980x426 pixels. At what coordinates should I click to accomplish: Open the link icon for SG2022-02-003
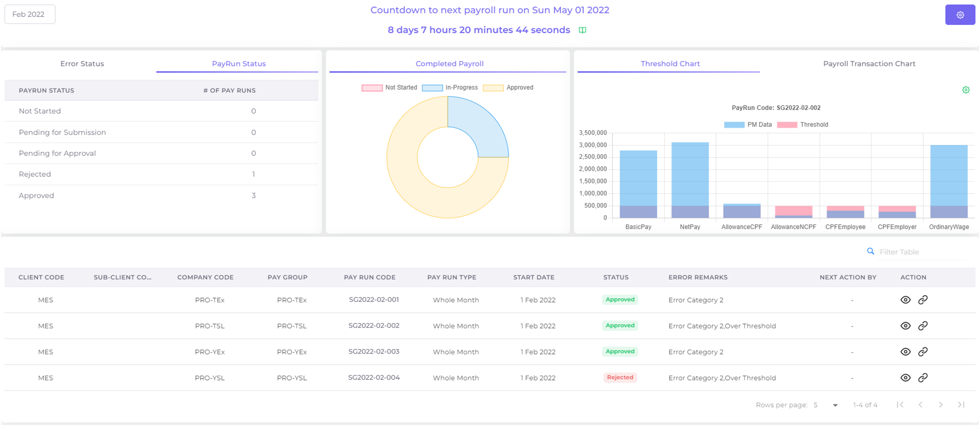pyautogui.click(x=923, y=352)
